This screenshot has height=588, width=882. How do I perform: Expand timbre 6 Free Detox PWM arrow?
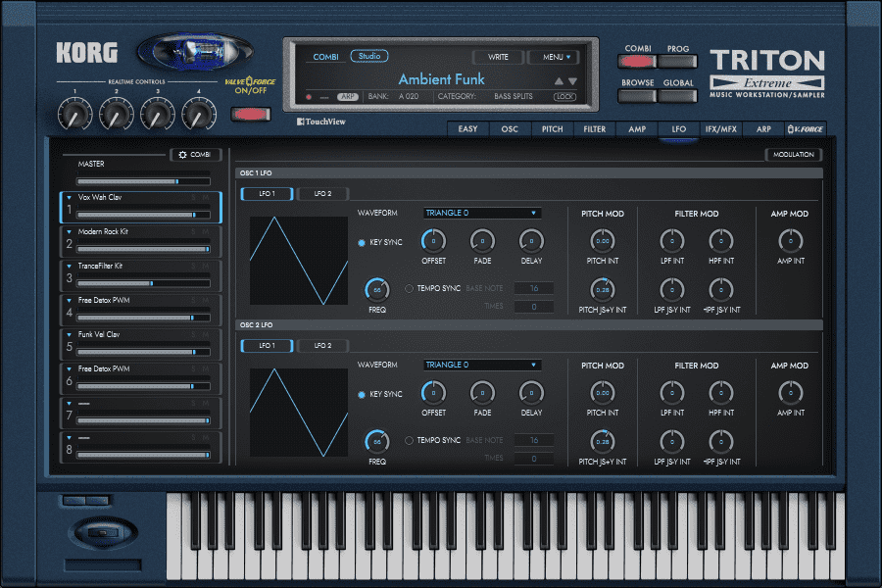click(x=70, y=369)
